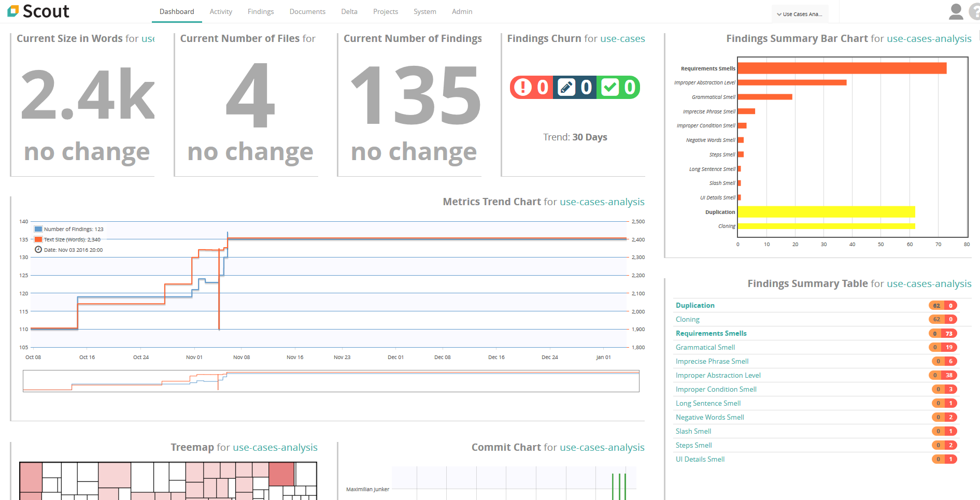Click the yellow Duplication bar in chart
The width and height of the screenshot is (980, 500).
826,212
